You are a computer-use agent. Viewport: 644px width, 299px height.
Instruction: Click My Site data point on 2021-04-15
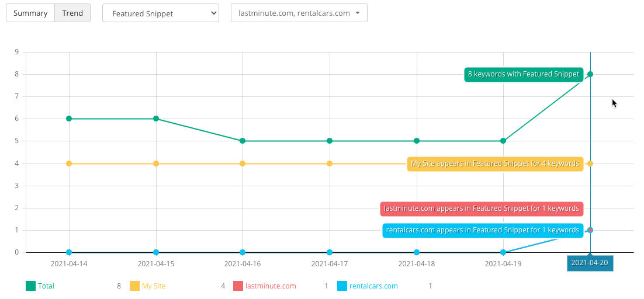(x=156, y=164)
